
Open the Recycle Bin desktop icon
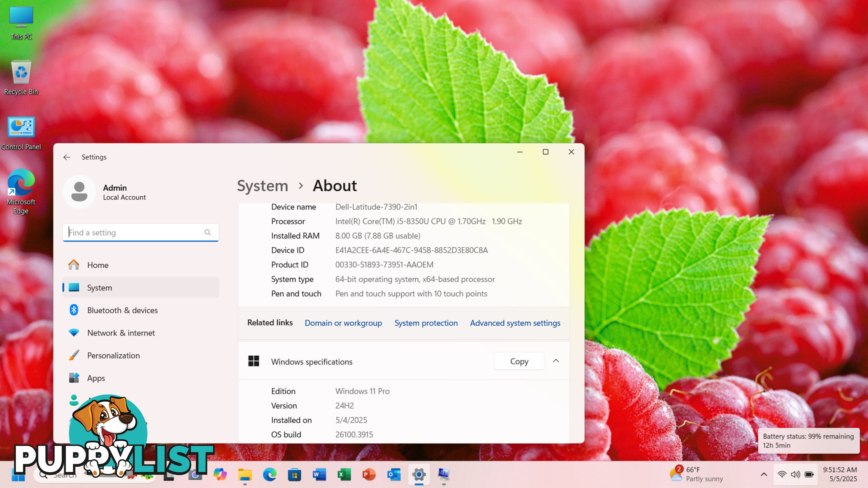(21, 77)
